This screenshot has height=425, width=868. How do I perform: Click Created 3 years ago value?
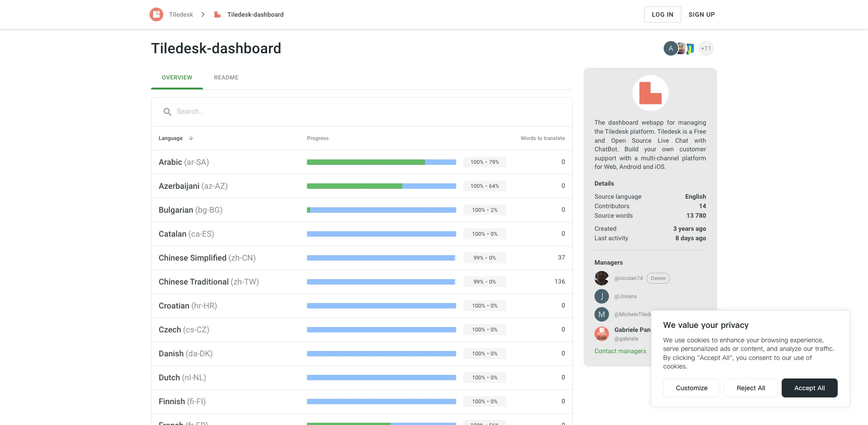tap(689, 229)
